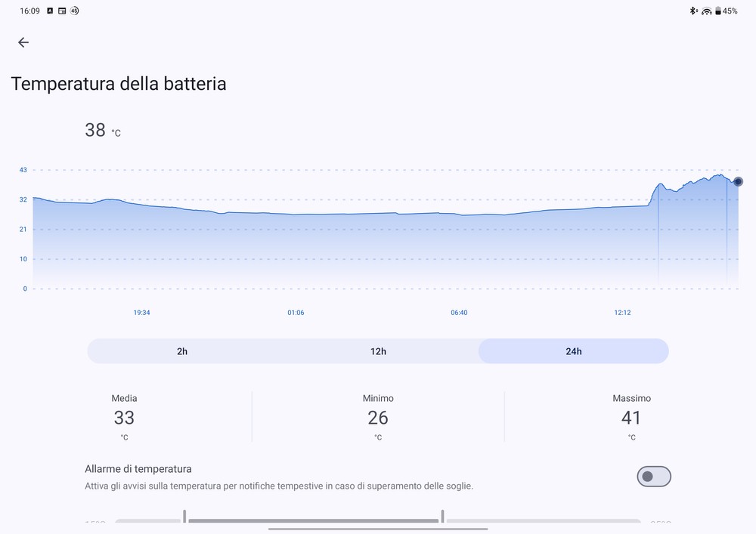Tap the upper temperature threshold handle
756x534 pixels.
(442, 516)
